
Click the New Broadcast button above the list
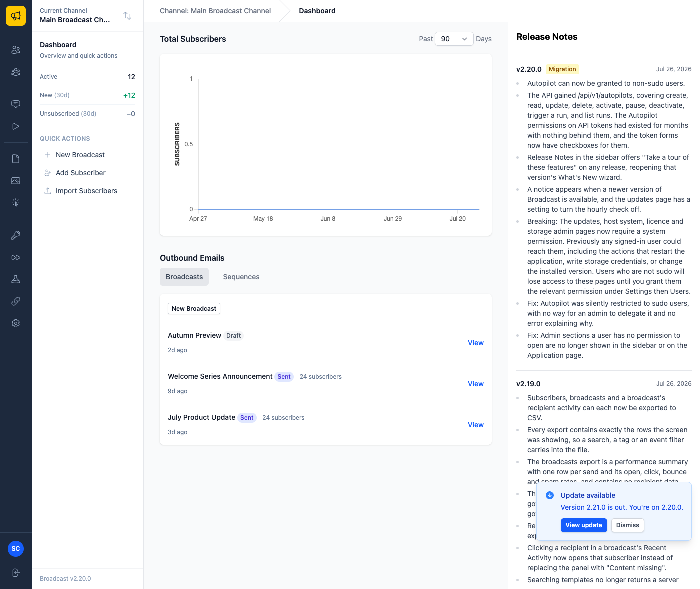[x=194, y=309]
